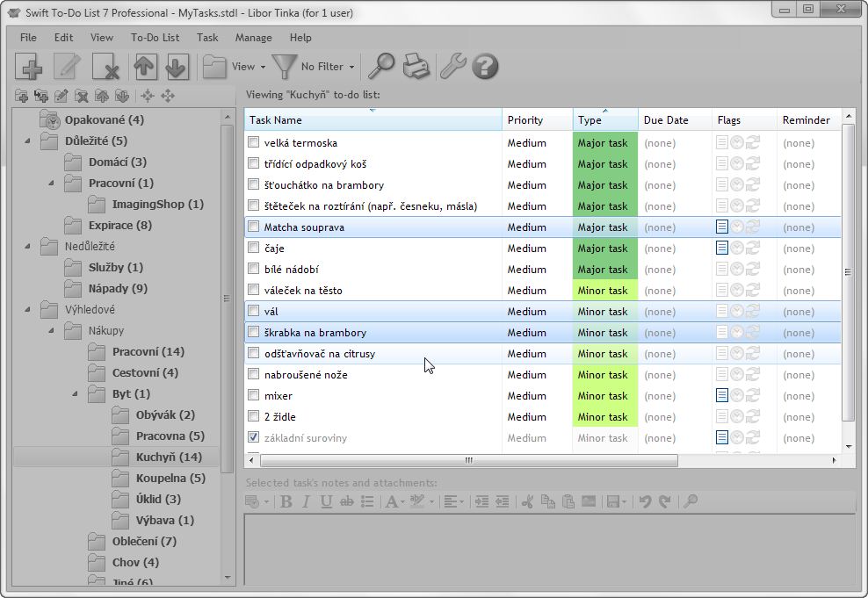This screenshot has width=868, height=598.
Task: Select the Koupelna (5) list
Action: [170, 478]
